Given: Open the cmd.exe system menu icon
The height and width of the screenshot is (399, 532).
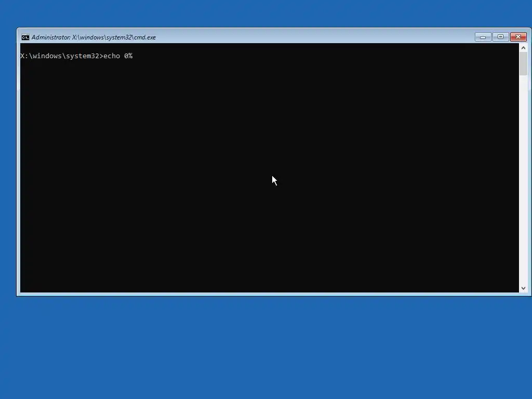Looking at the screenshot, I should coord(25,37).
